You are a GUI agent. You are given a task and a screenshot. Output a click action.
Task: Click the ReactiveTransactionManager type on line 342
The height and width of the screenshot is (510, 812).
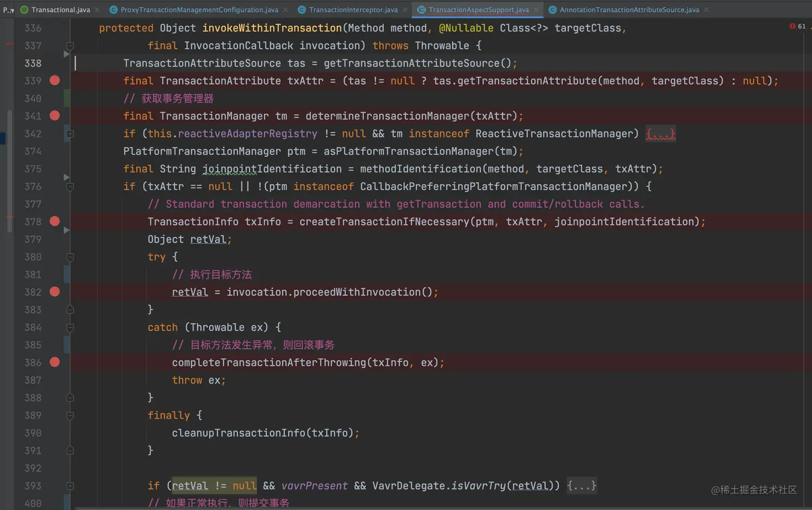point(554,134)
